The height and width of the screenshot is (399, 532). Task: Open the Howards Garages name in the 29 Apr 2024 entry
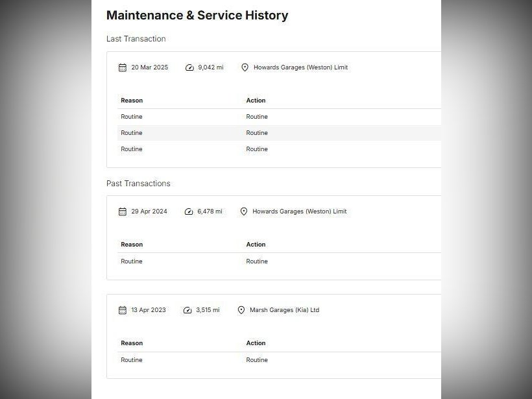pos(299,212)
